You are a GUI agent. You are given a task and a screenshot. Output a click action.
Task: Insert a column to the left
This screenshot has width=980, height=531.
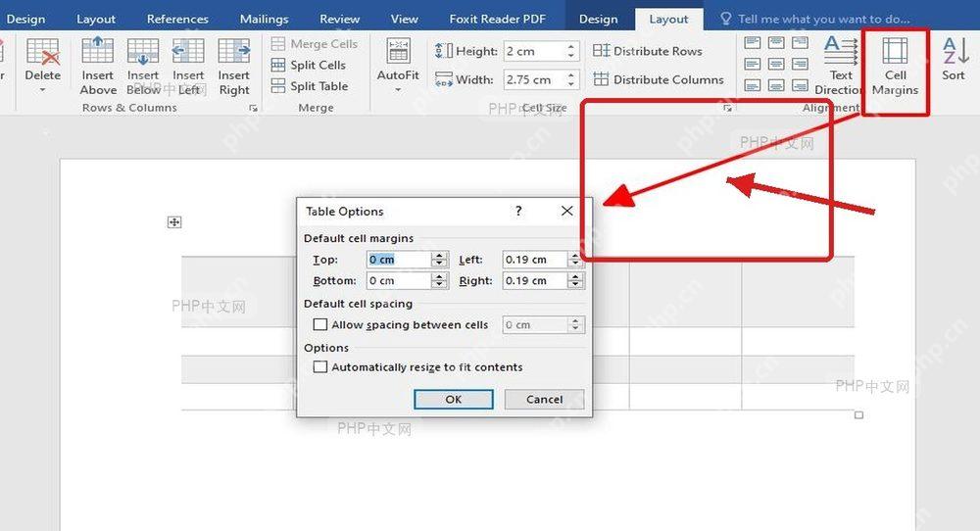(188, 66)
